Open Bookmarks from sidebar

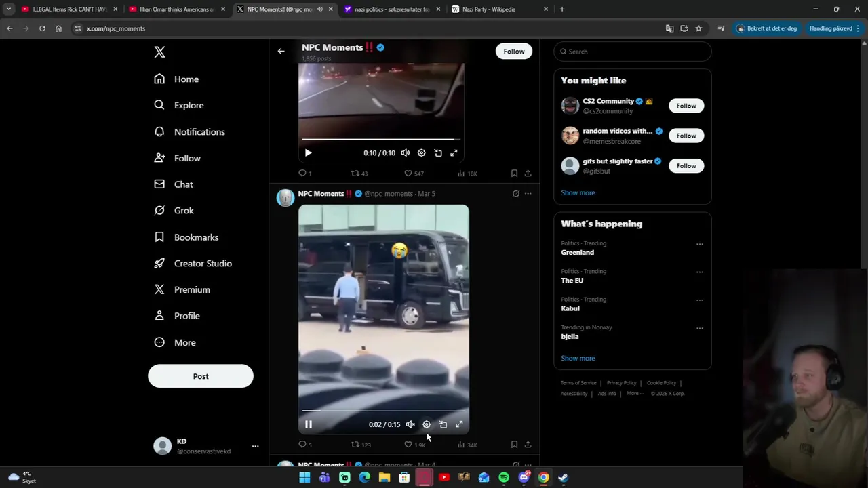(186, 237)
